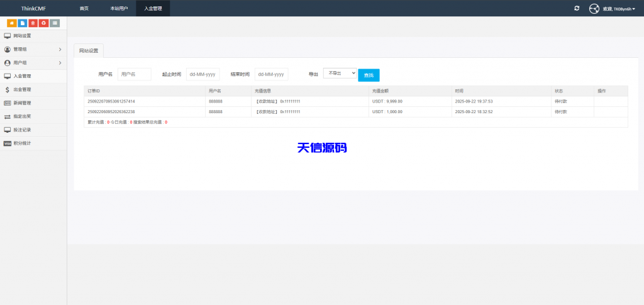Image resolution: width=644 pixels, height=305 pixels.
Task: Refresh the page with the top refresh icon
Action: (577, 8)
